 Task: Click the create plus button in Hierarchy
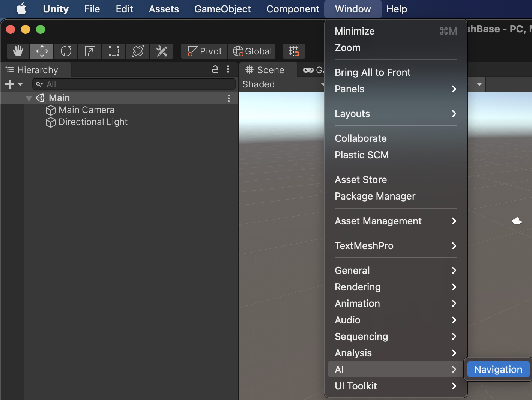coord(14,84)
